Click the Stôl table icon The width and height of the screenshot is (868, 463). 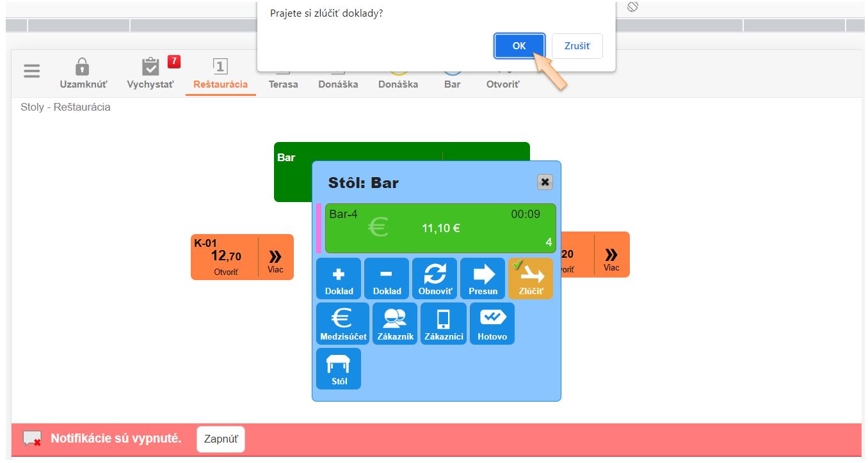[339, 369]
